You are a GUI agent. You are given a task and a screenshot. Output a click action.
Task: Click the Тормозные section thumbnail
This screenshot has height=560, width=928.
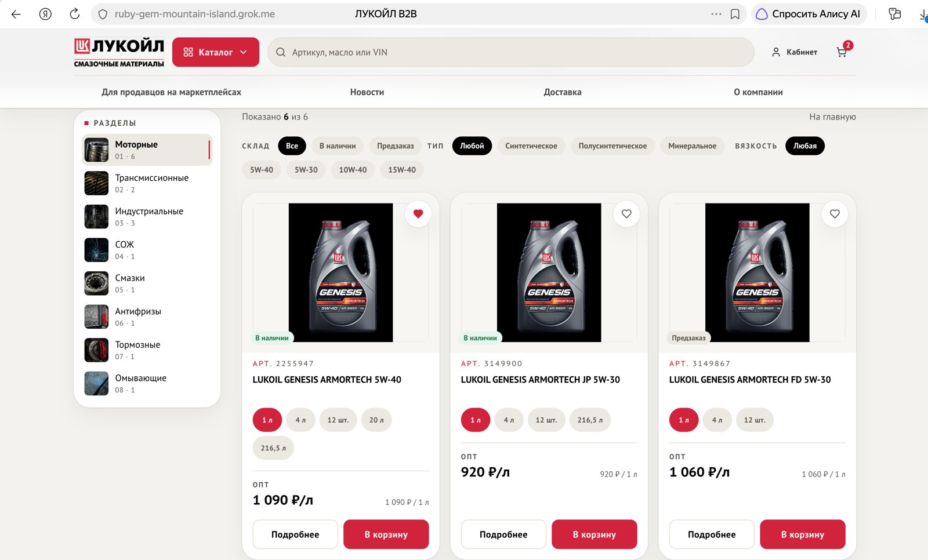pos(96,350)
